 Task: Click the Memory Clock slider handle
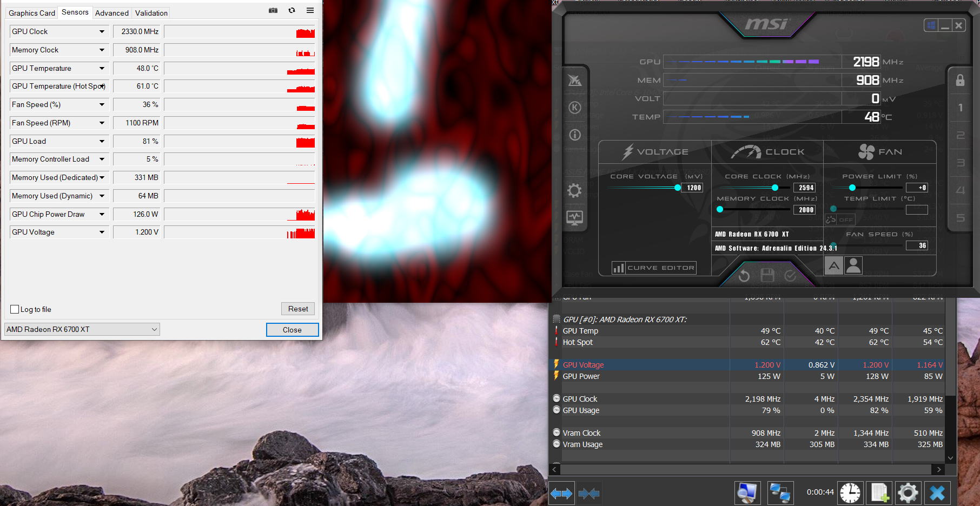[x=720, y=209]
